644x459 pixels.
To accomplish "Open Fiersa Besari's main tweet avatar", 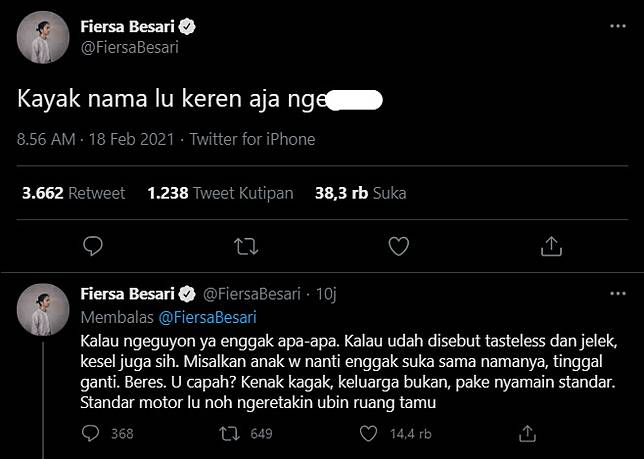I will coord(43,38).
